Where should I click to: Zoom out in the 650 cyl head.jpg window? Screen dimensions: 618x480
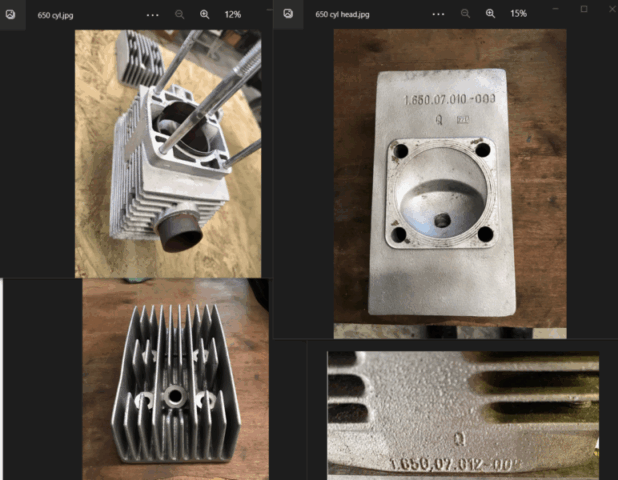[x=465, y=15]
